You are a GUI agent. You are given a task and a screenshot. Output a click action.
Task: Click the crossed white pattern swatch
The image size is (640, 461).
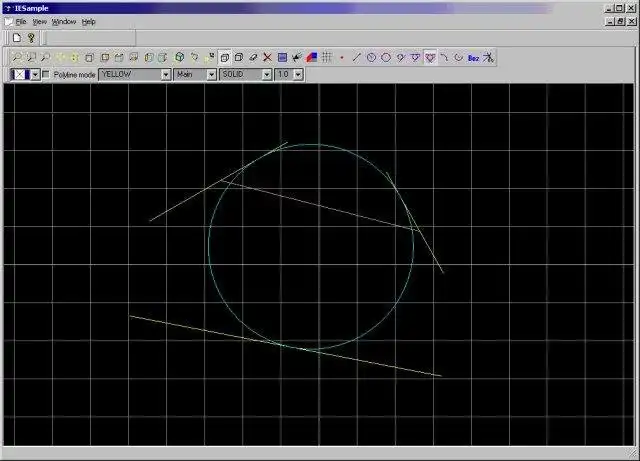(20, 75)
